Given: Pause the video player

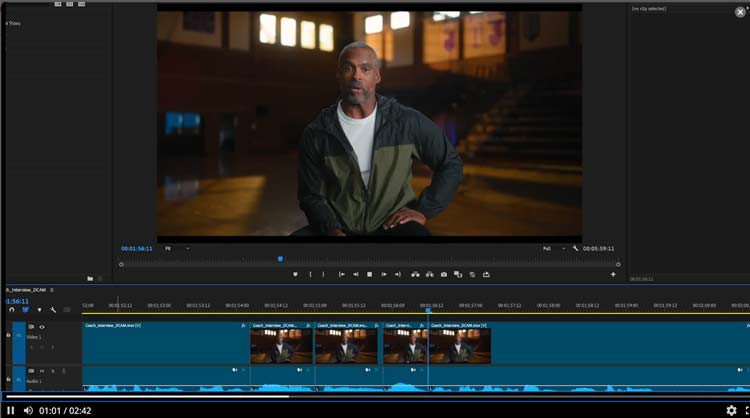Looking at the screenshot, I should point(11,410).
